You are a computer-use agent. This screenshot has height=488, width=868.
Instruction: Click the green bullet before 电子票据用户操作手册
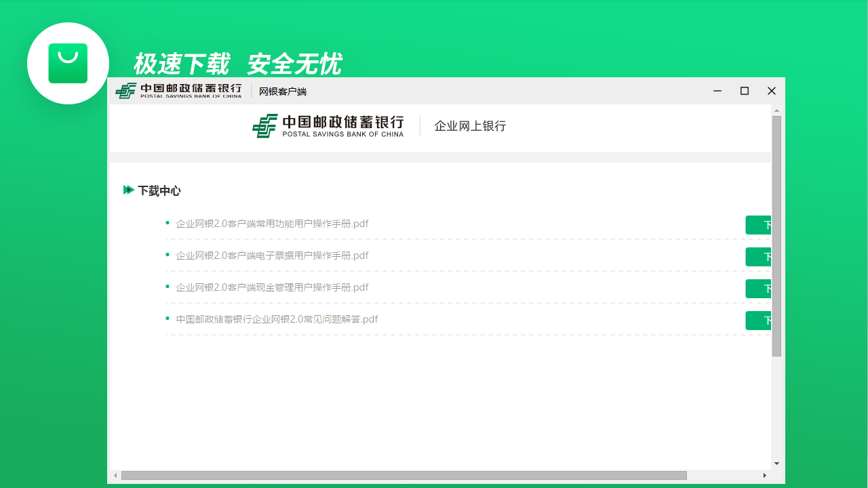coord(168,256)
